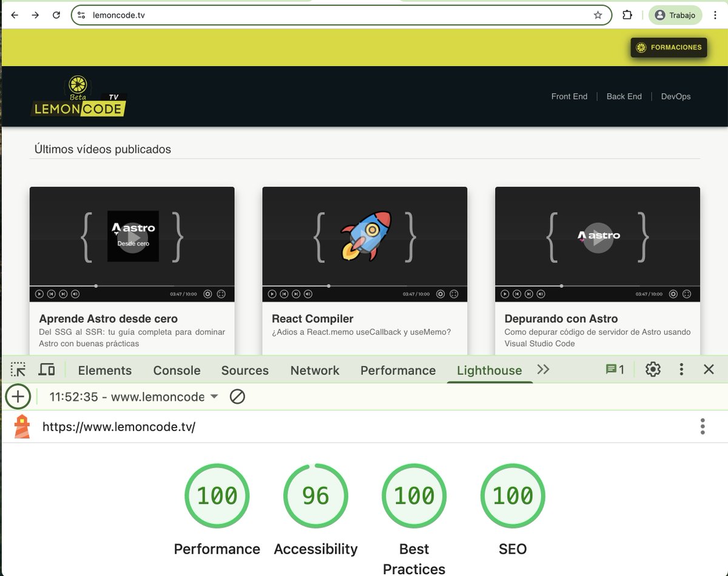This screenshot has height=576, width=728.
Task: Clear all Lighthouse reports icon
Action: 237,397
